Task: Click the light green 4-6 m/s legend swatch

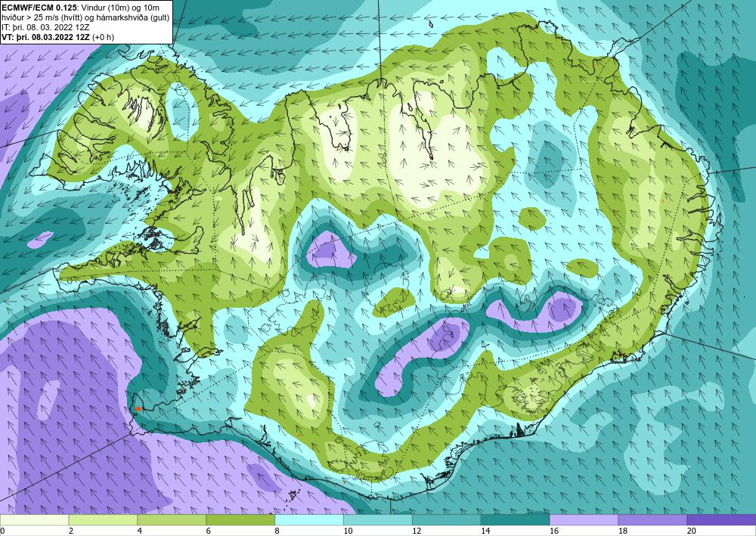Action: tap(172, 519)
